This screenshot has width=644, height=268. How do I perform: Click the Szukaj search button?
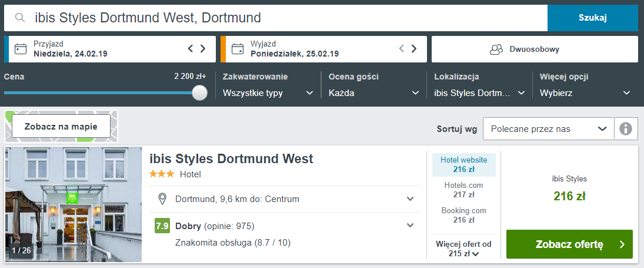(593, 18)
